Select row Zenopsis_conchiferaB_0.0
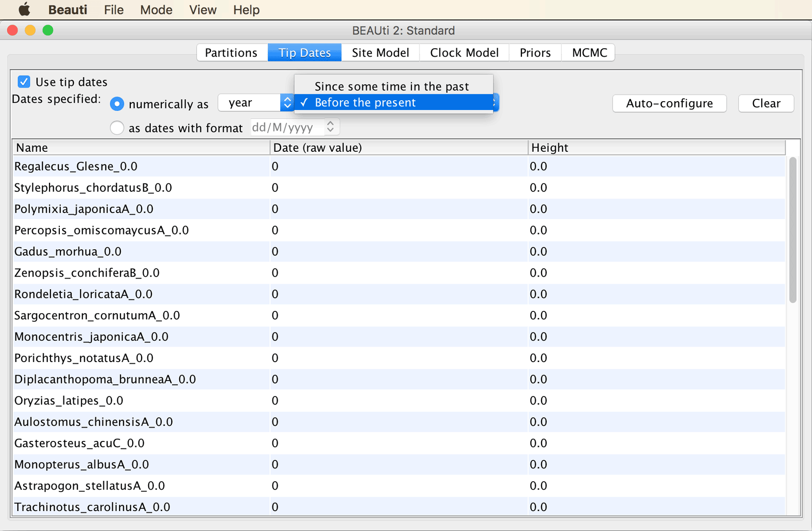 point(399,273)
